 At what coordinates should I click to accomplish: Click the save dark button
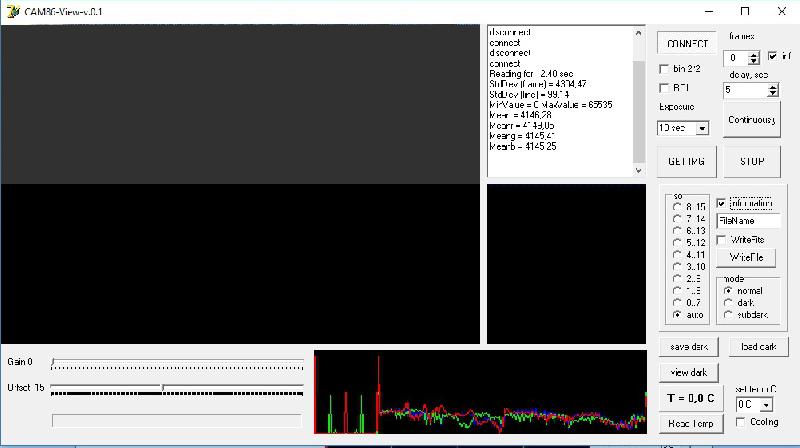pyautogui.click(x=689, y=347)
